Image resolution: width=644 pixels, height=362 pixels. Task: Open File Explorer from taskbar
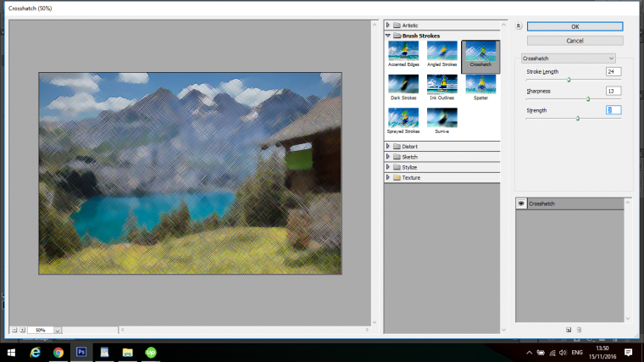pyautogui.click(x=128, y=353)
